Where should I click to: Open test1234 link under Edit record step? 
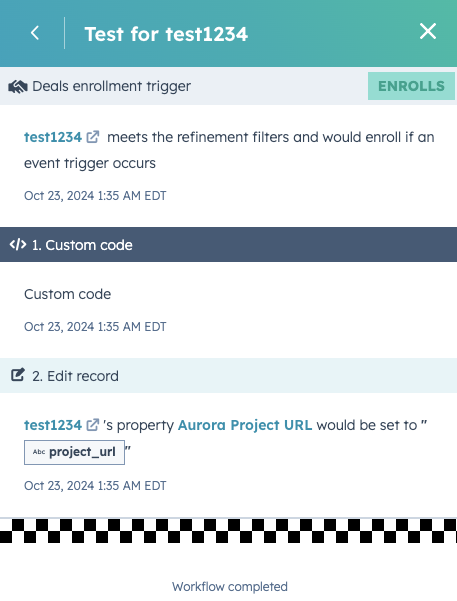coord(53,425)
